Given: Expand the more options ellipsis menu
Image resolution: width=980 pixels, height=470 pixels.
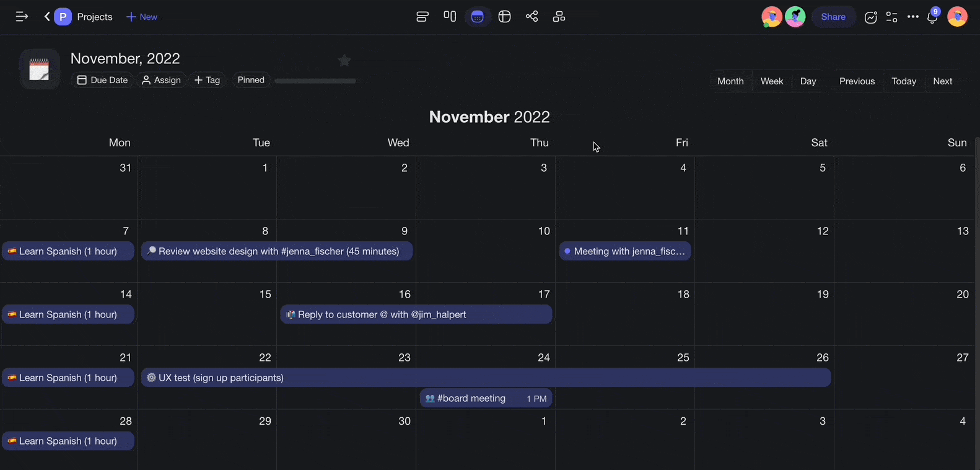Looking at the screenshot, I should click(x=913, y=17).
